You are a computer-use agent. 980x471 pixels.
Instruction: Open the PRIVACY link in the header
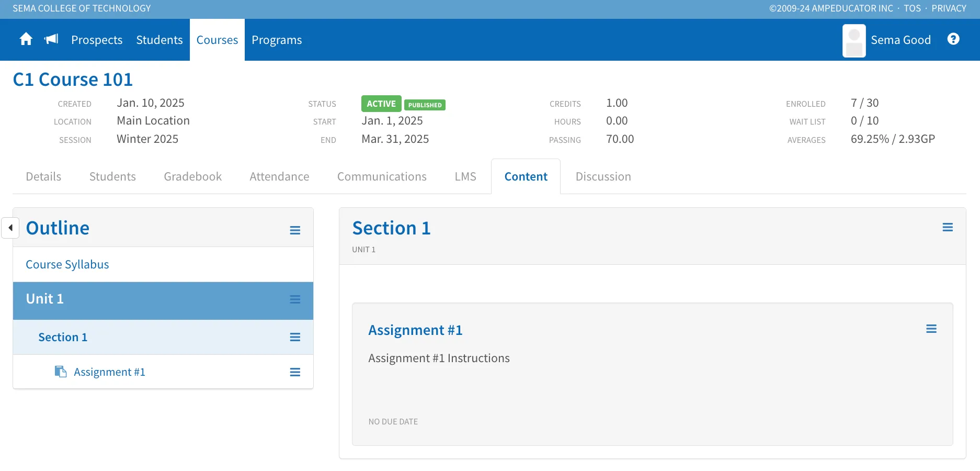949,8
